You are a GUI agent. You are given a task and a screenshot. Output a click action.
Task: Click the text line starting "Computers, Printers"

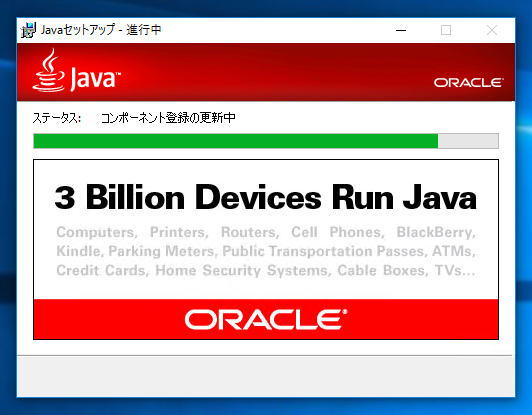point(266,232)
